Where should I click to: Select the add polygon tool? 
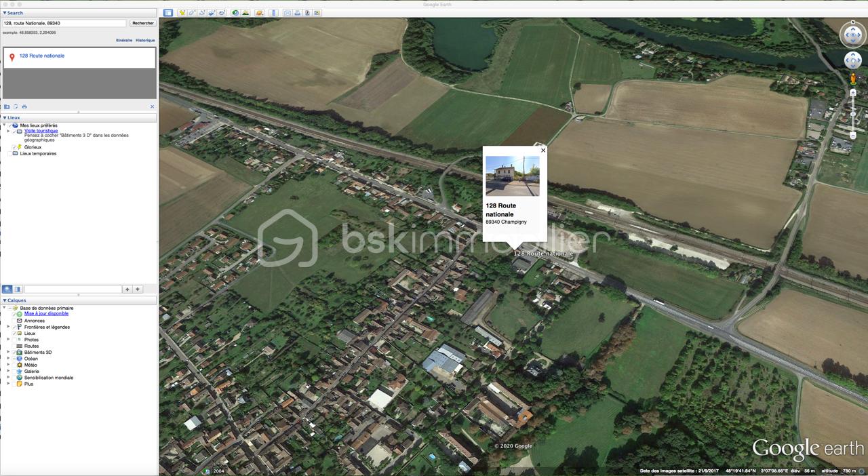(192, 13)
